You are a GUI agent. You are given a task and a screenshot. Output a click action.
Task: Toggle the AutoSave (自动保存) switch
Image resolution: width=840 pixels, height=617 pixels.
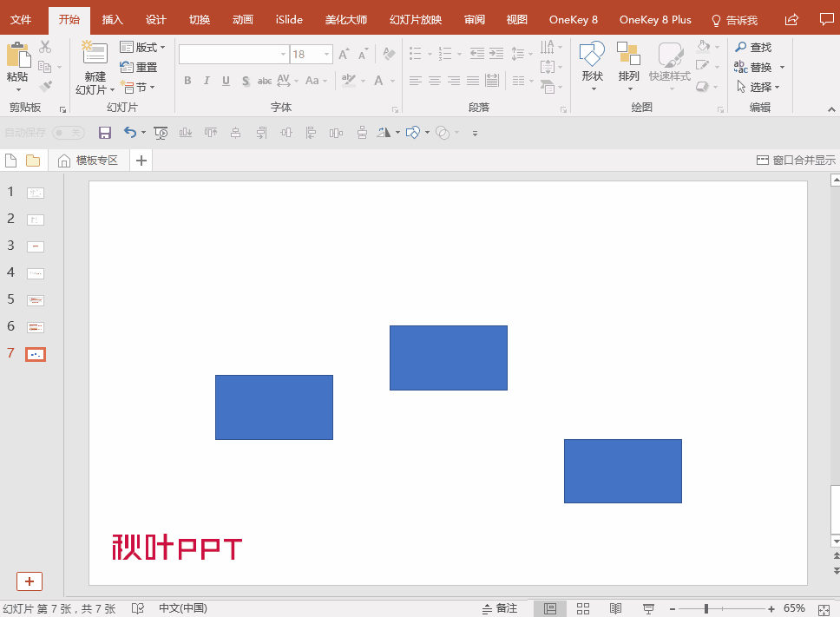68,133
